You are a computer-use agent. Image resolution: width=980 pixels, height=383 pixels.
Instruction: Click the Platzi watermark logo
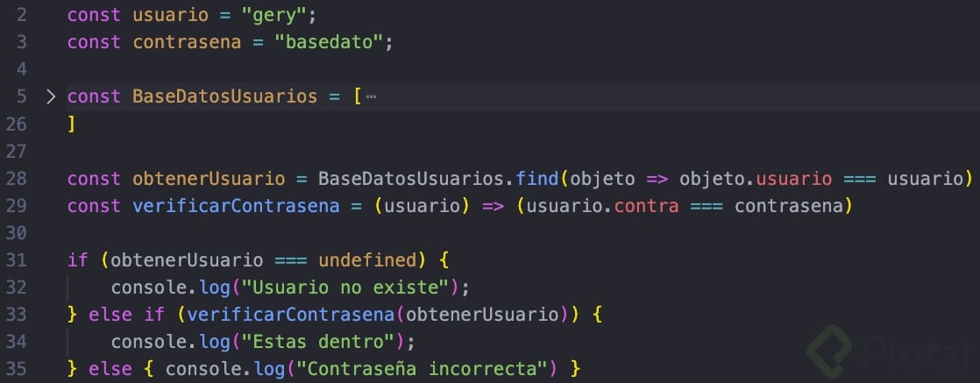pyautogui.click(x=892, y=351)
